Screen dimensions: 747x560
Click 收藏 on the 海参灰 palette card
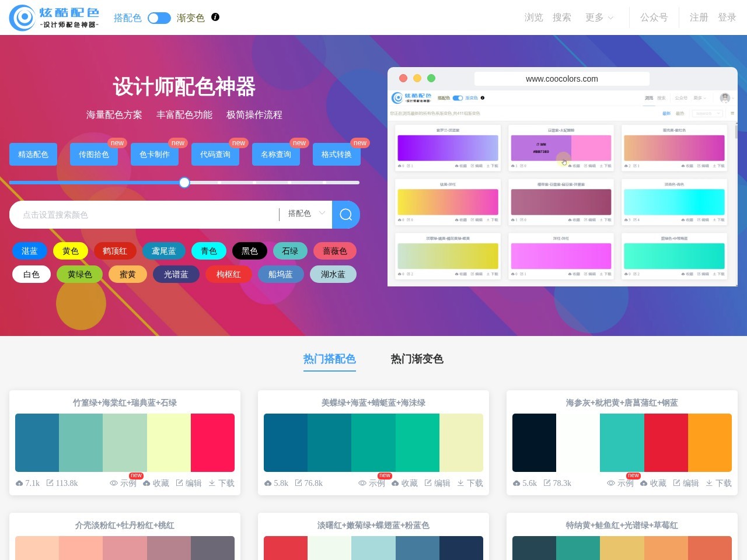pos(653,483)
